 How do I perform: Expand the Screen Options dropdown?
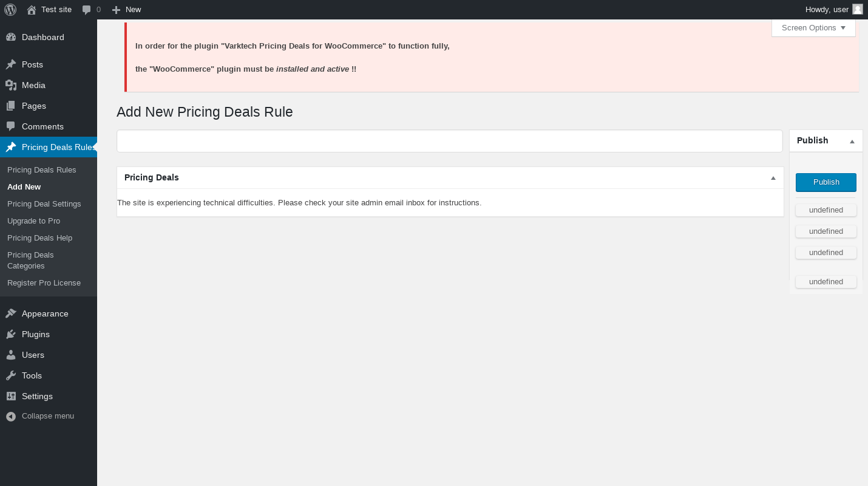pos(813,28)
